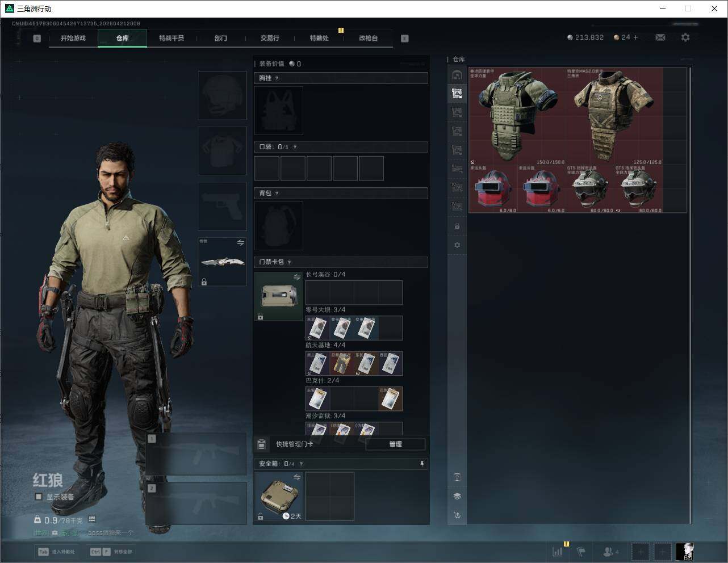Image resolution: width=728 pixels, height=563 pixels.
Task: Select the first keycard in the 零号大坝 row
Action: click(317, 328)
